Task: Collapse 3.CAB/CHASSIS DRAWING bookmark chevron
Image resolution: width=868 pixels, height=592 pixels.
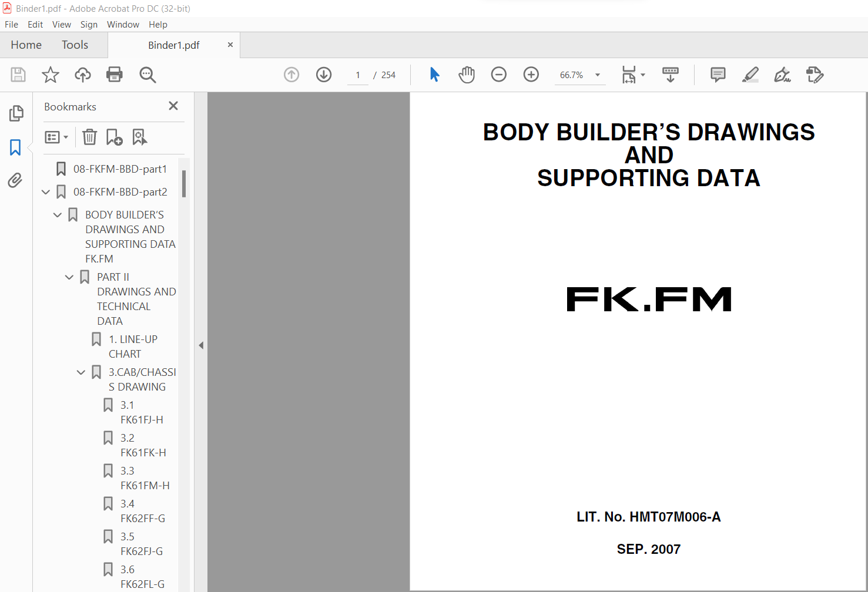Action: (x=81, y=372)
